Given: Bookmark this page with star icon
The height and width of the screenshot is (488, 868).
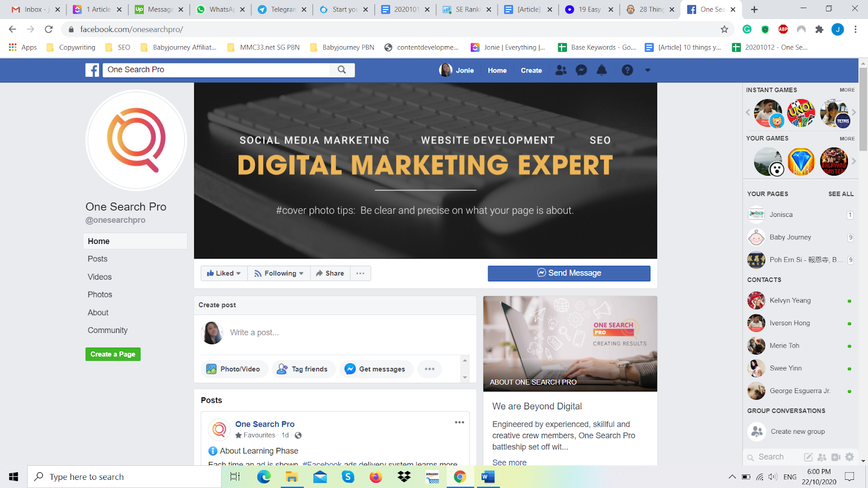Looking at the screenshot, I should point(724,29).
